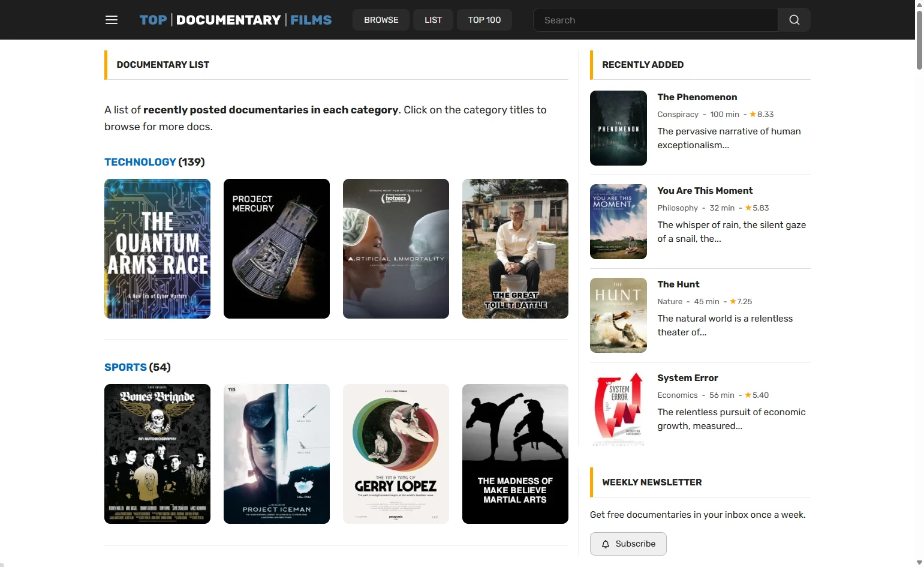Open the Bones Brigade poster

157,454
